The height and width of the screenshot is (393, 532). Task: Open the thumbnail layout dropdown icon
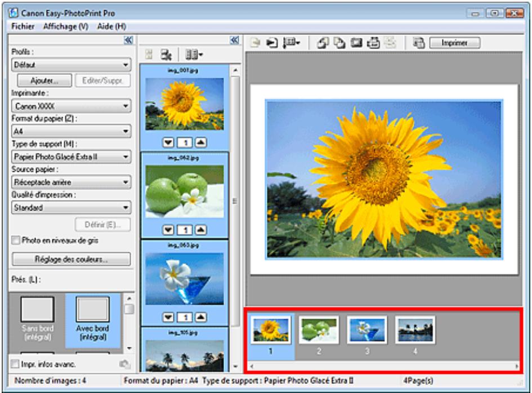point(194,54)
